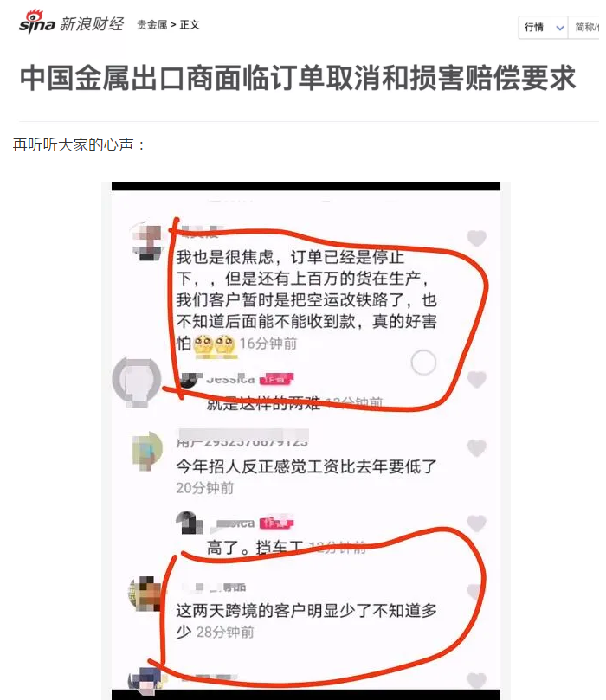
Task: Like the comment about 订单已经停止
Action: tap(476, 238)
